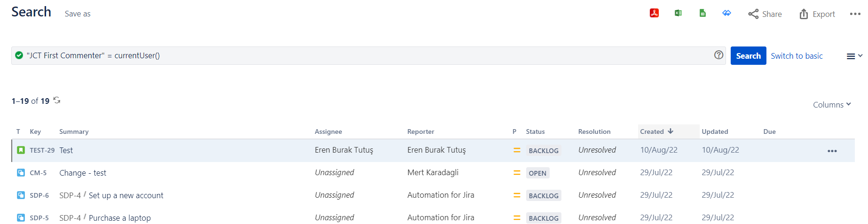Open parent SDP-4 in SDP-6 row

[70, 195]
